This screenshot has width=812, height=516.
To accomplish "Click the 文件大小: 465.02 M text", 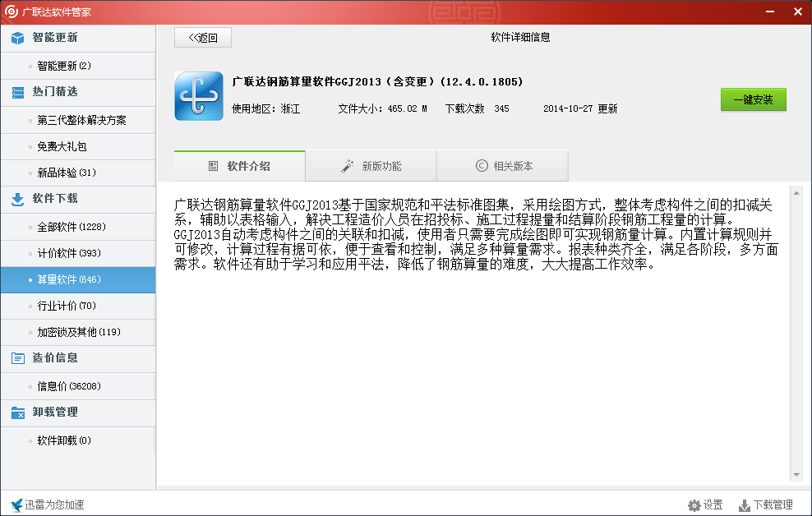I will click(383, 108).
